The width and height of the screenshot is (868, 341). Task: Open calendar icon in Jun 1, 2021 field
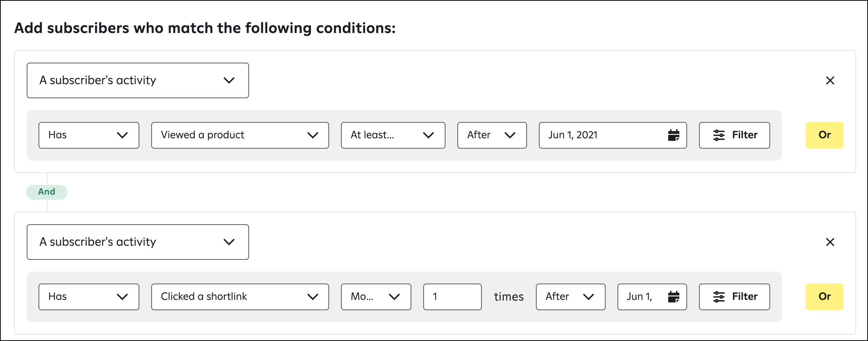tap(673, 135)
